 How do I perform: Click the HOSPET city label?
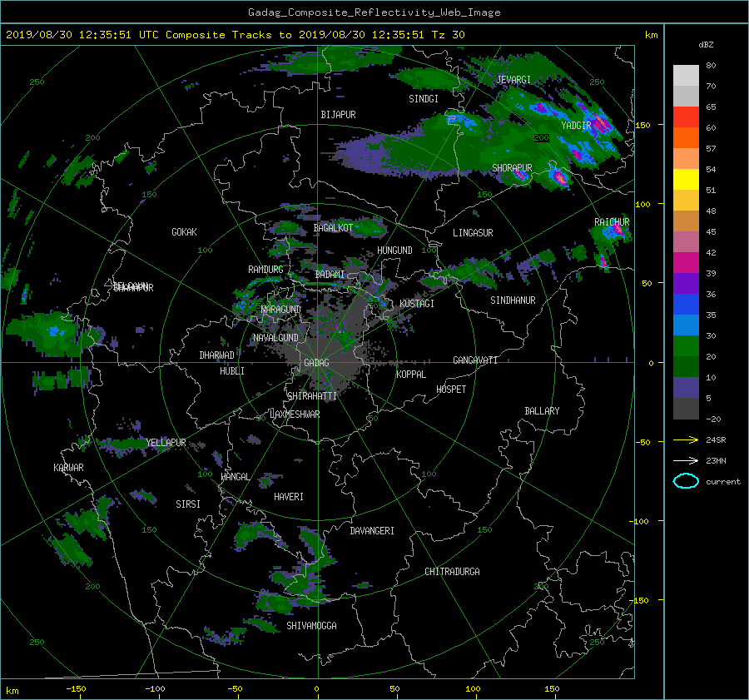coord(451,390)
